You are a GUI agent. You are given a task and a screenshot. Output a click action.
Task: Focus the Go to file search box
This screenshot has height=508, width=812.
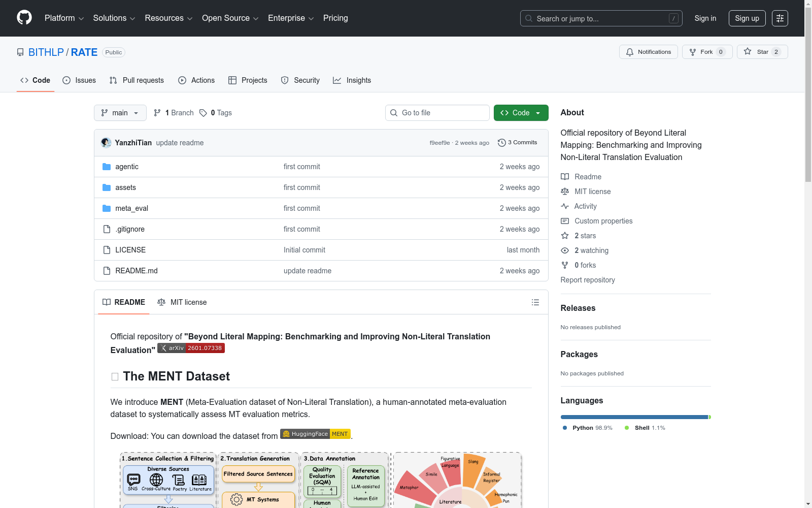click(437, 113)
